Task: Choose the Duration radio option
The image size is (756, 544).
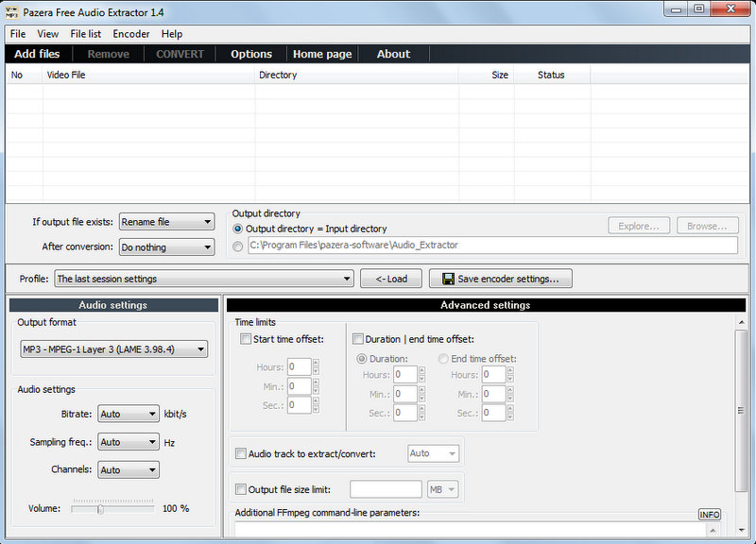Action: 361,359
